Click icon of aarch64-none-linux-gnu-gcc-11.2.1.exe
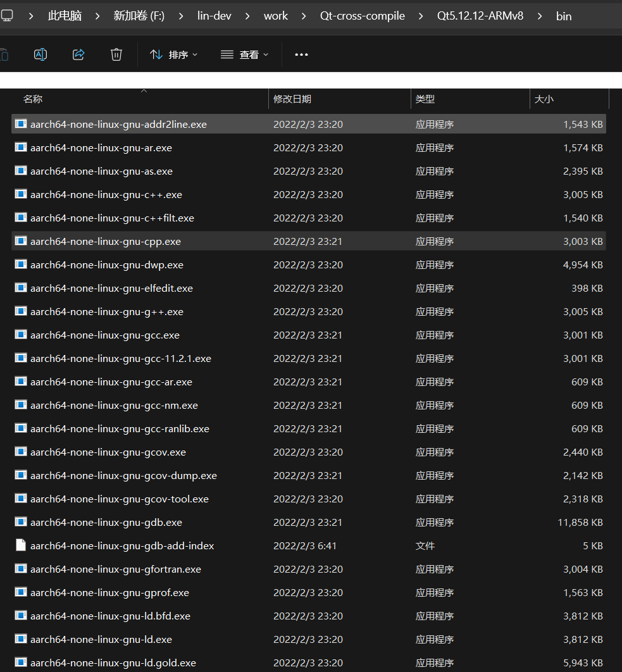 pos(21,358)
